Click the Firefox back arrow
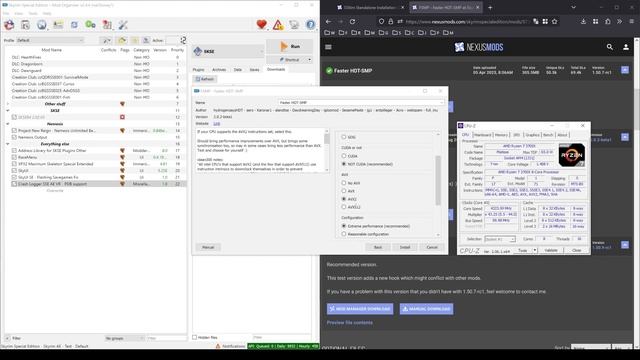Viewport: 640px width, 360px height. 329,22
